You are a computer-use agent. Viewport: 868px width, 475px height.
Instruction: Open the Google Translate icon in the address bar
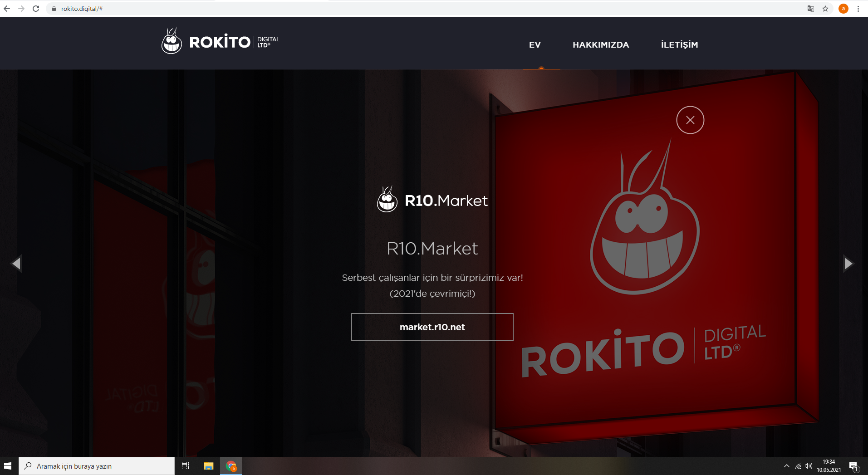(811, 9)
